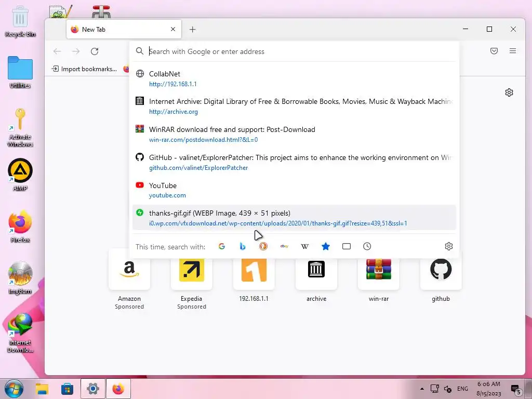Open muted volume tray icon

447,389
